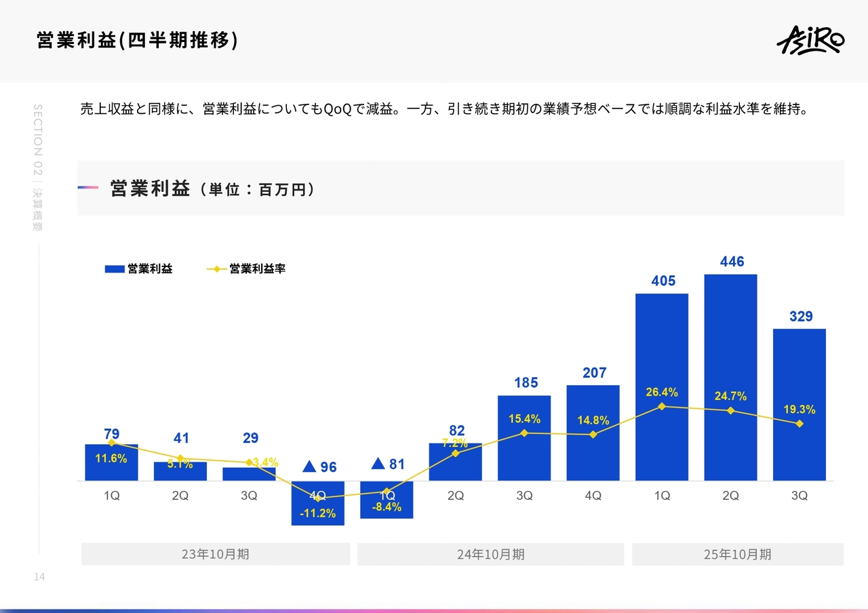
Task: Select the 25年10月期 period label
Action: 737,554
